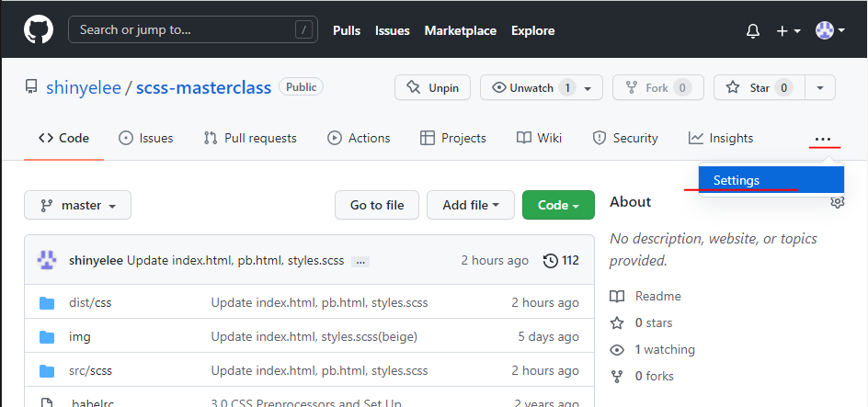Open the 0 stars link
This screenshot has height=407, width=868.
641,323
